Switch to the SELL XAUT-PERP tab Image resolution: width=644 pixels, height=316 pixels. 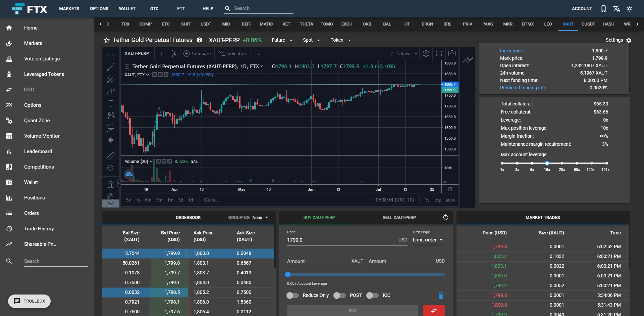click(x=399, y=217)
